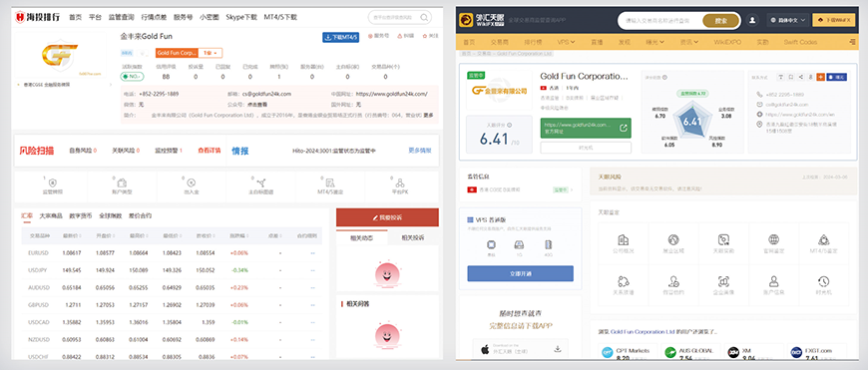The image size is (868, 370).
Task: Click the search magnifier icon beside the 海投排行 logo
Action: pyautogui.click(x=425, y=17)
